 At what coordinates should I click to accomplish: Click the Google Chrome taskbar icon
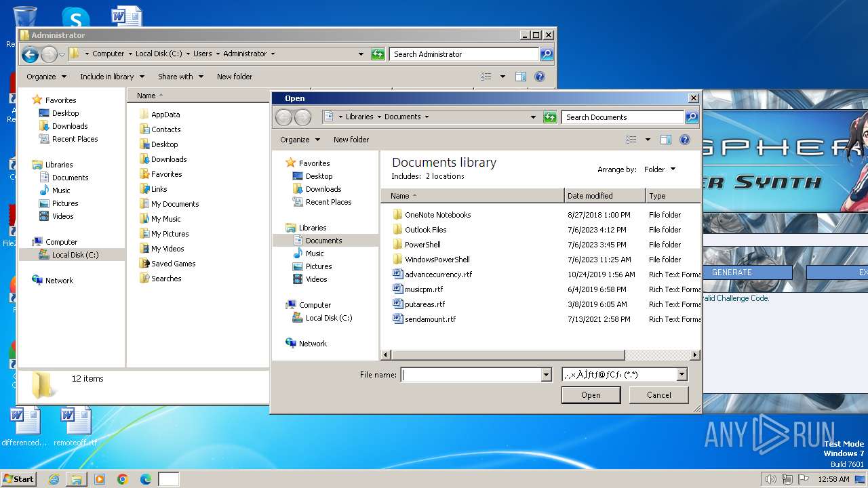click(x=123, y=479)
